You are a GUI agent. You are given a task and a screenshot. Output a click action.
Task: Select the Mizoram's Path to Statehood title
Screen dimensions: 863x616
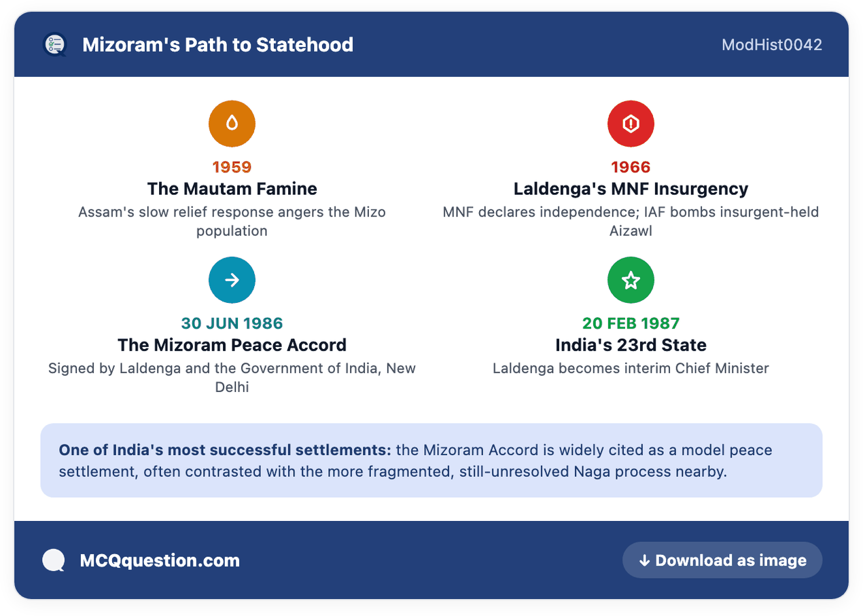pos(217,45)
